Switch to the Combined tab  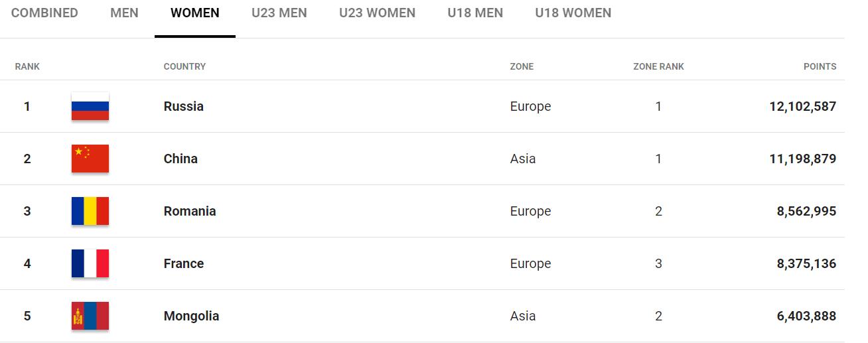point(44,13)
